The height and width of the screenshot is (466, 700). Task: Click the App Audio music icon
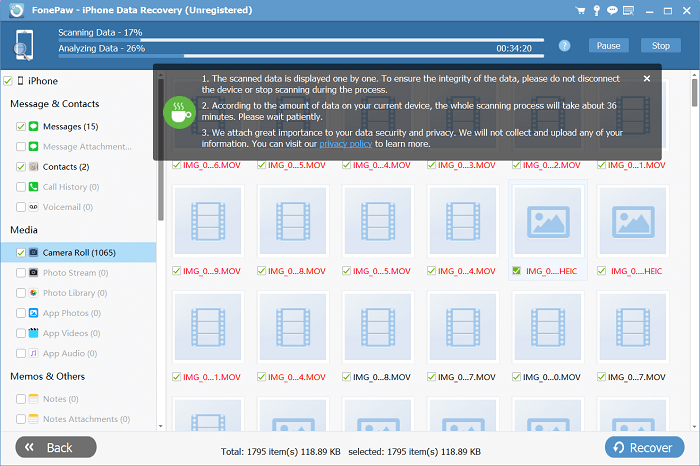33,353
